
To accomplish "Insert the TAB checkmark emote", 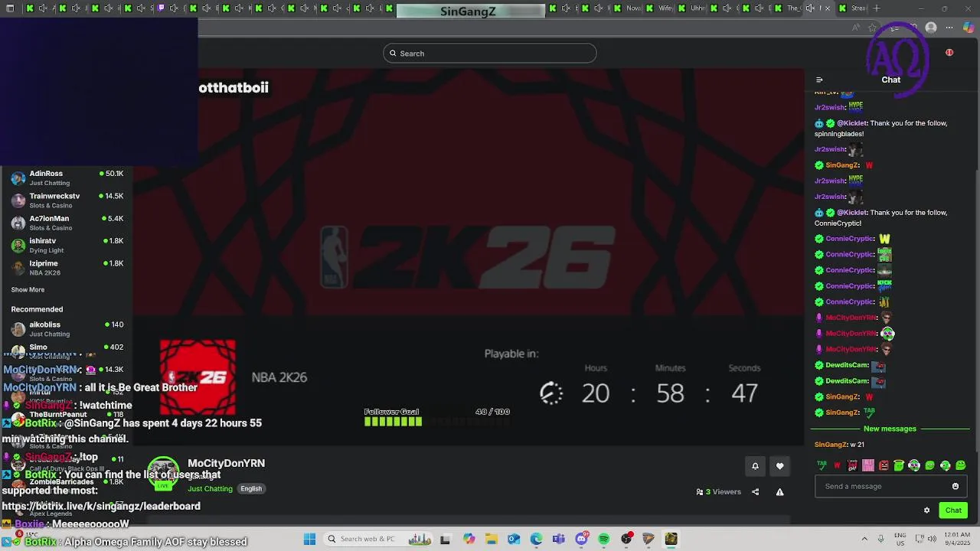I will [x=822, y=465].
